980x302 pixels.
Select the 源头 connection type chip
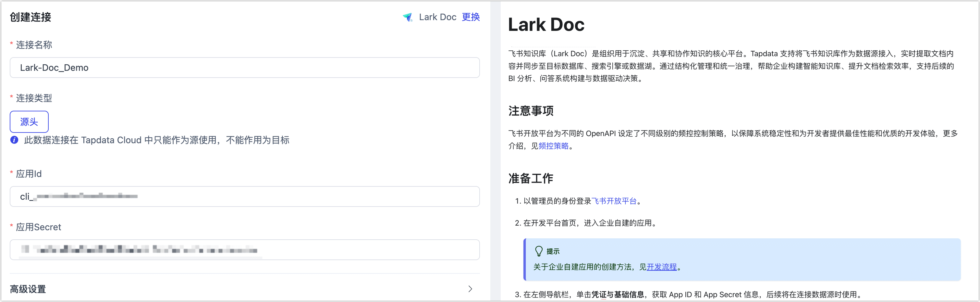29,122
